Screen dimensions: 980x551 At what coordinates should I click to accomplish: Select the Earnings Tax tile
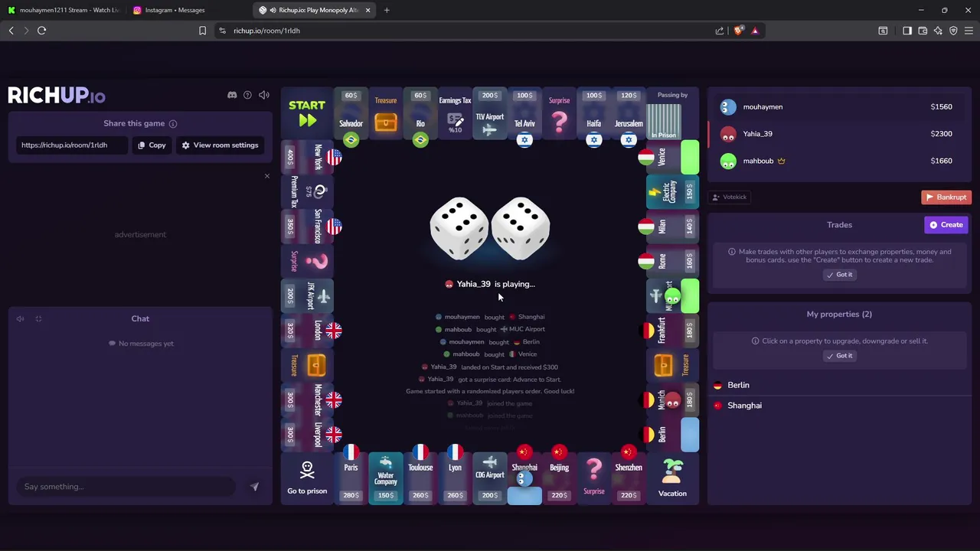455,114
